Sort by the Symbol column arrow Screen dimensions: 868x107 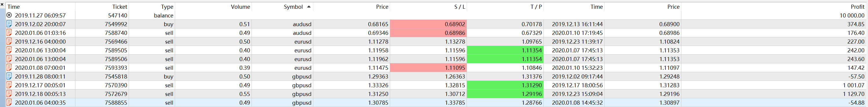(309, 7)
